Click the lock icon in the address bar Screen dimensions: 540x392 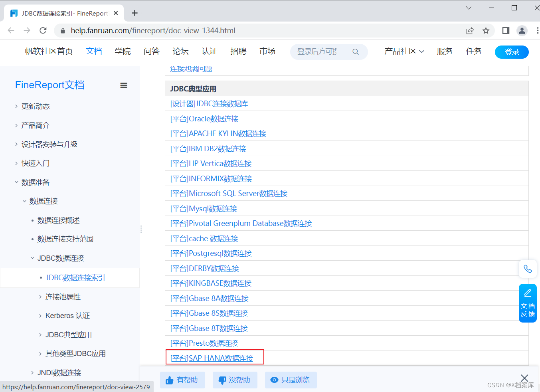(62, 31)
